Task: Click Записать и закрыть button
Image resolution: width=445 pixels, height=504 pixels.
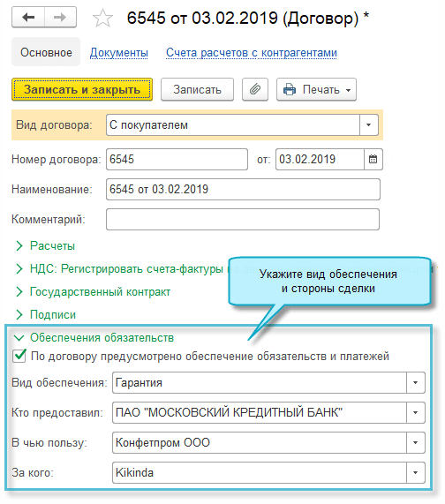Action: pyautogui.click(x=82, y=89)
